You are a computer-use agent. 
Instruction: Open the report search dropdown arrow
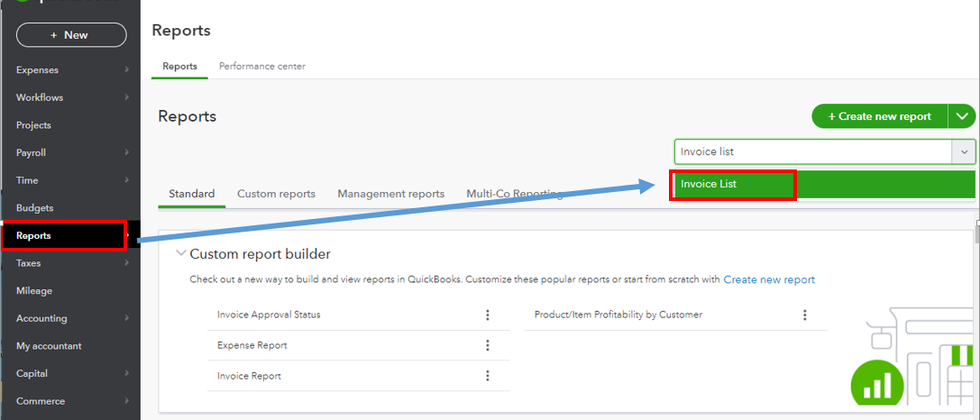tap(964, 152)
